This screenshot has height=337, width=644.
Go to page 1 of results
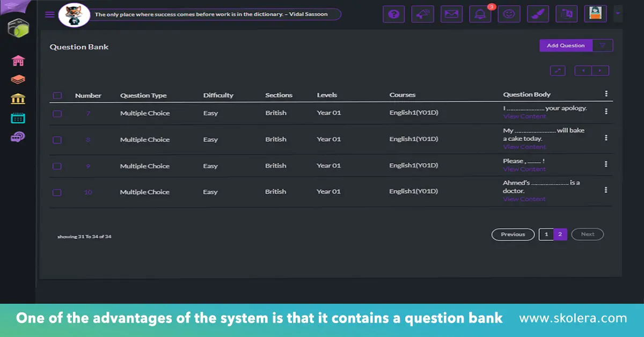pyautogui.click(x=546, y=235)
